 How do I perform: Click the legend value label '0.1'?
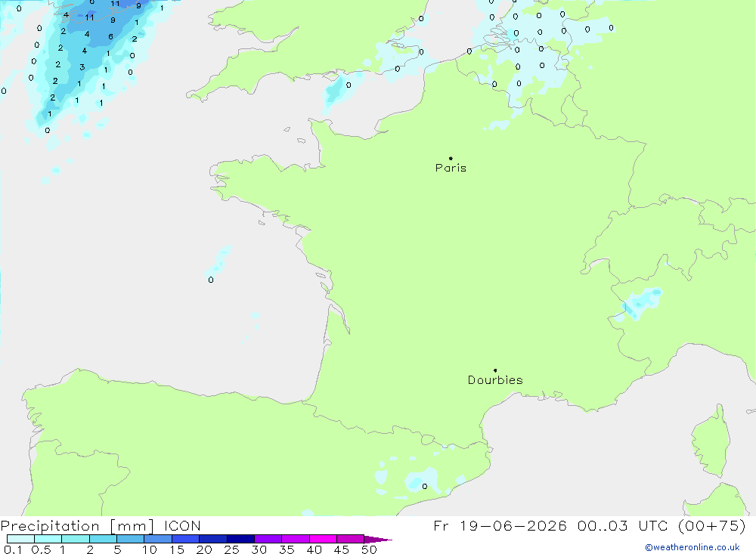13,549
